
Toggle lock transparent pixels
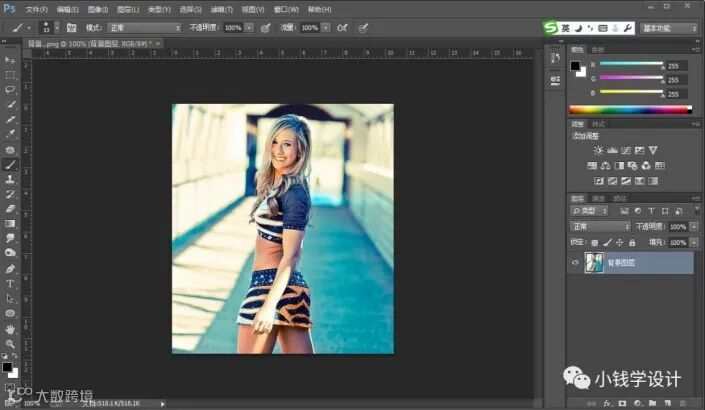pos(595,243)
